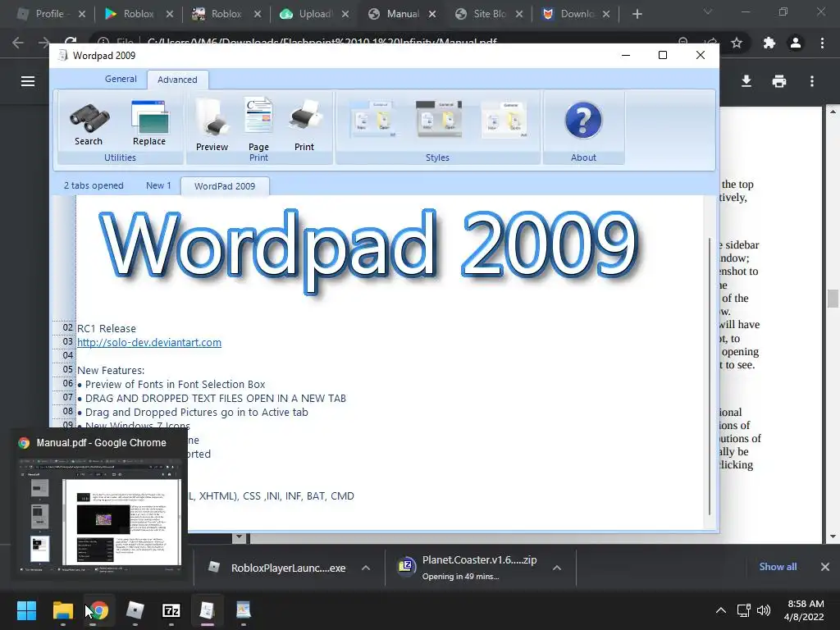
Task: Expand Chrome tab search chevron
Action: click(708, 11)
